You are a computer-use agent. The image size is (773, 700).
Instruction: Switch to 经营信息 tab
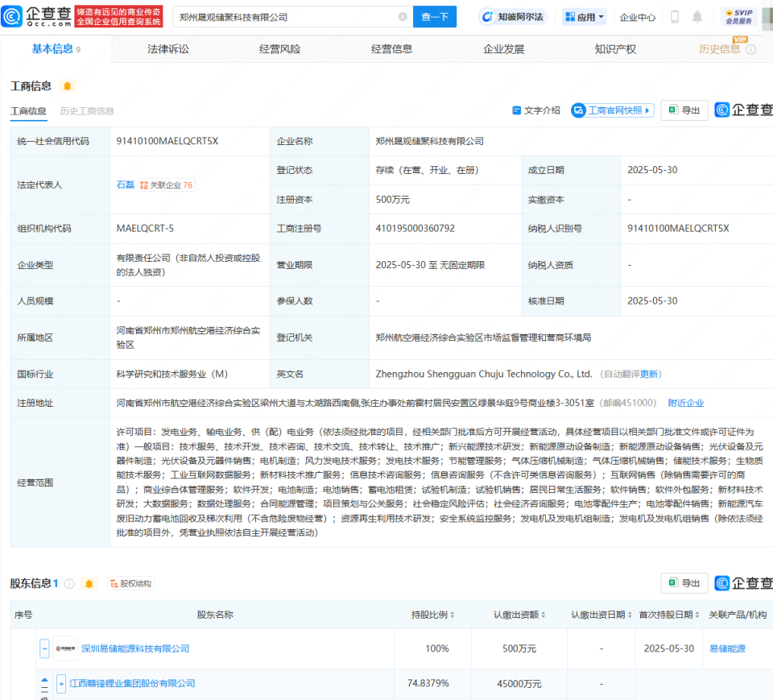click(392, 49)
